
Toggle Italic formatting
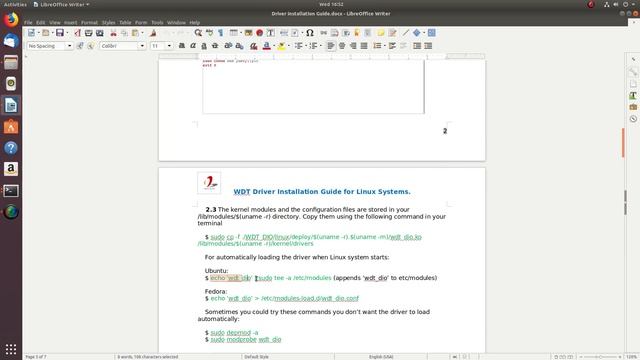pos(193,46)
